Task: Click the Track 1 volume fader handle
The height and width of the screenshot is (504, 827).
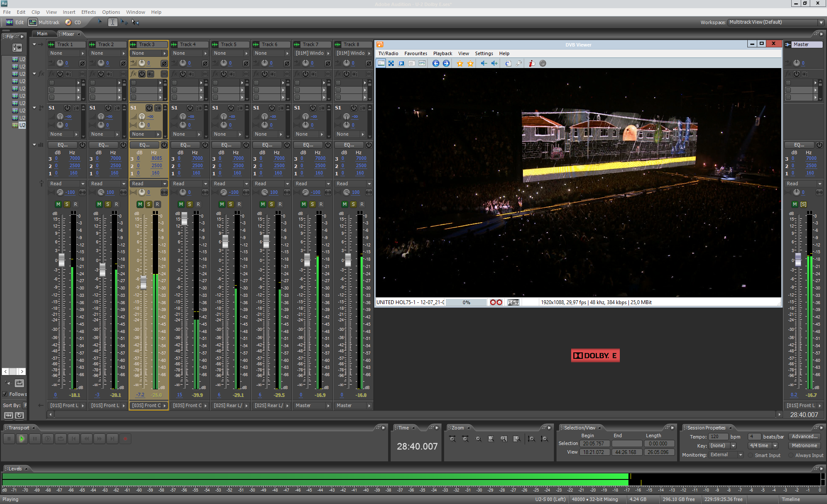Action: pyautogui.click(x=62, y=260)
